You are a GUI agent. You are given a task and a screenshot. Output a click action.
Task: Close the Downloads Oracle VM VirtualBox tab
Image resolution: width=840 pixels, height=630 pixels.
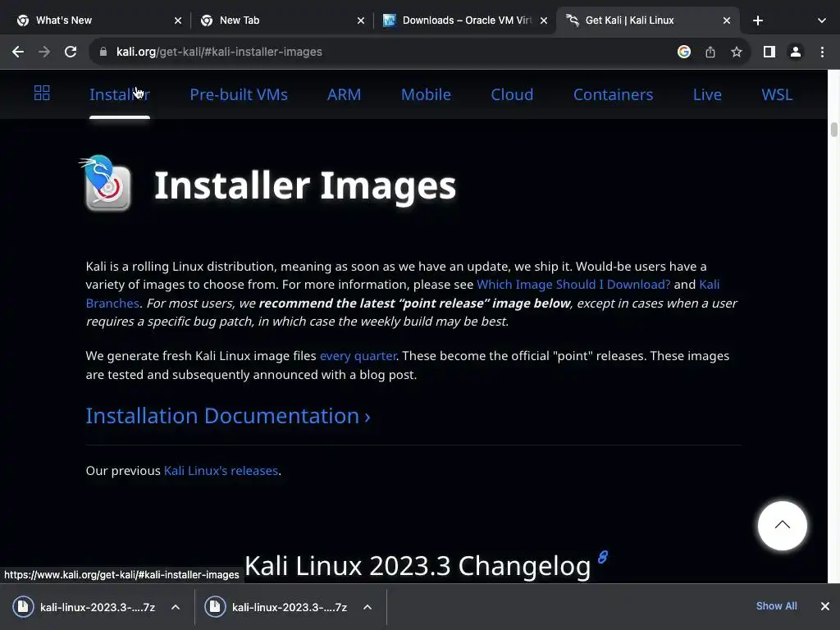coord(544,21)
